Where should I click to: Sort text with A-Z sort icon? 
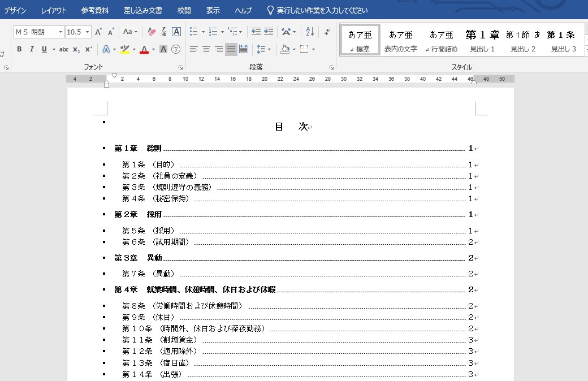point(310,32)
